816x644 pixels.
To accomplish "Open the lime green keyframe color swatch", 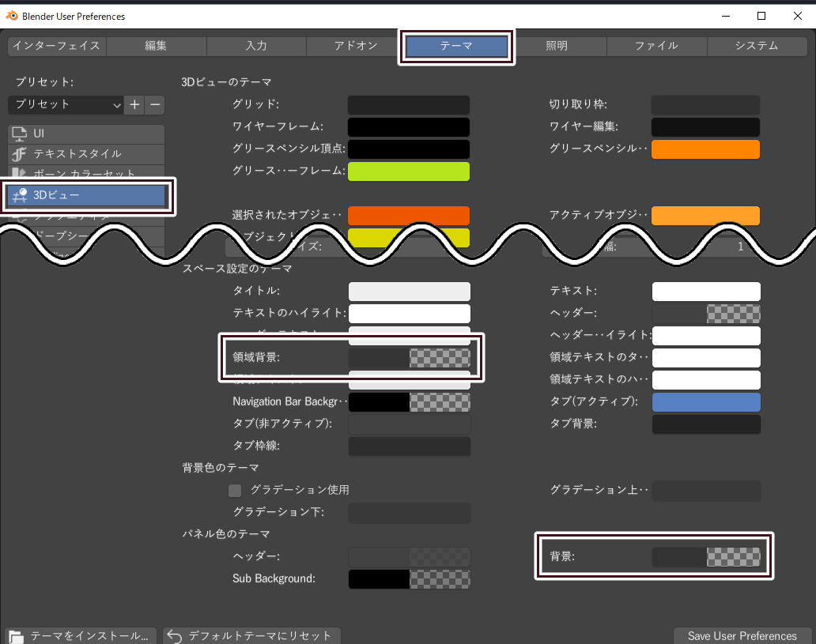I will 409,171.
